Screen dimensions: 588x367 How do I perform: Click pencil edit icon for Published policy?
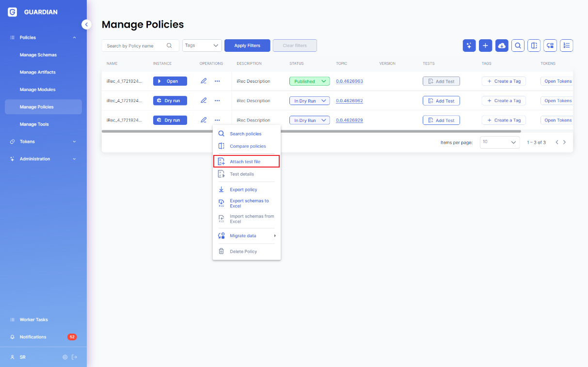click(204, 81)
